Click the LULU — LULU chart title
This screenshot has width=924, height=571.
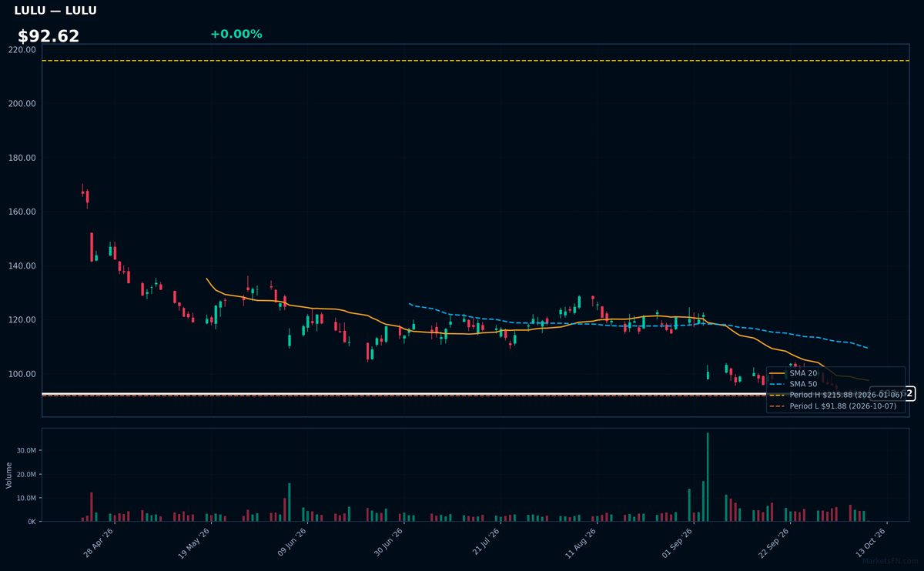point(55,11)
